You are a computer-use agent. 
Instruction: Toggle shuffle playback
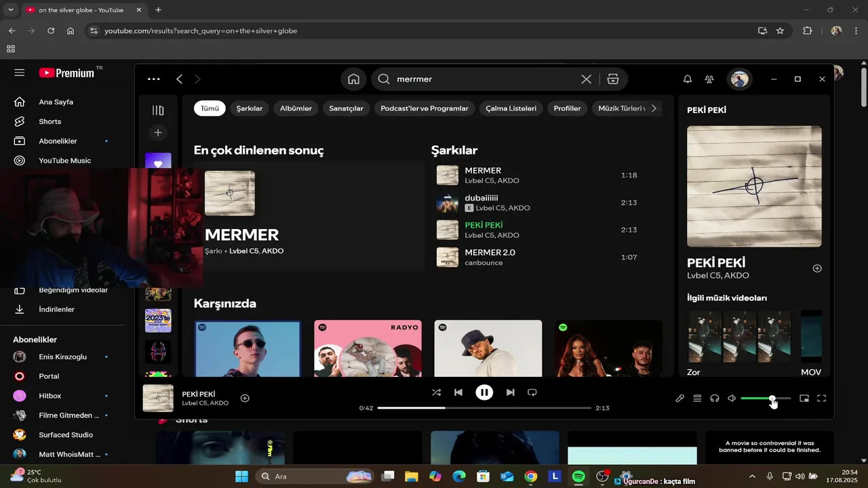tap(436, 392)
